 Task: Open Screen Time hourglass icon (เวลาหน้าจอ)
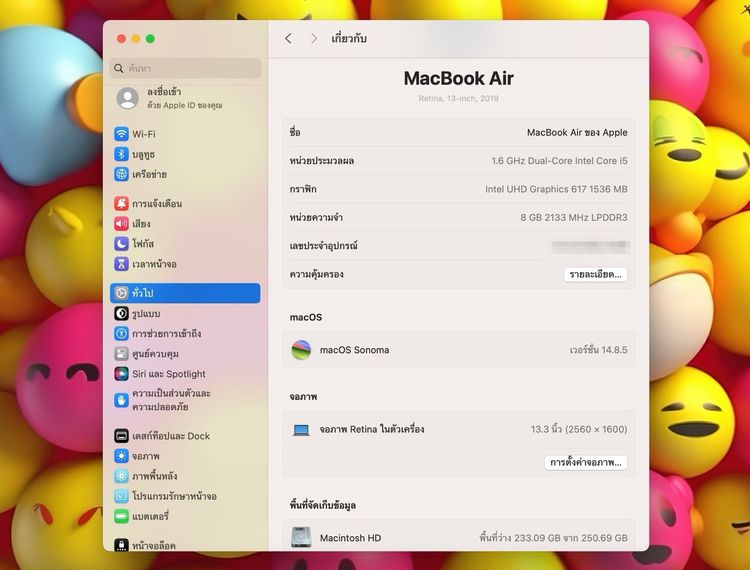(121, 263)
